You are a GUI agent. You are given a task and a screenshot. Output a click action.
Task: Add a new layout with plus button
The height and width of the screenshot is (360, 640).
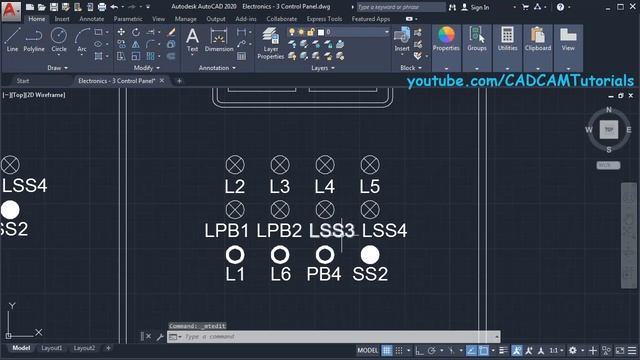pyautogui.click(x=108, y=348)
